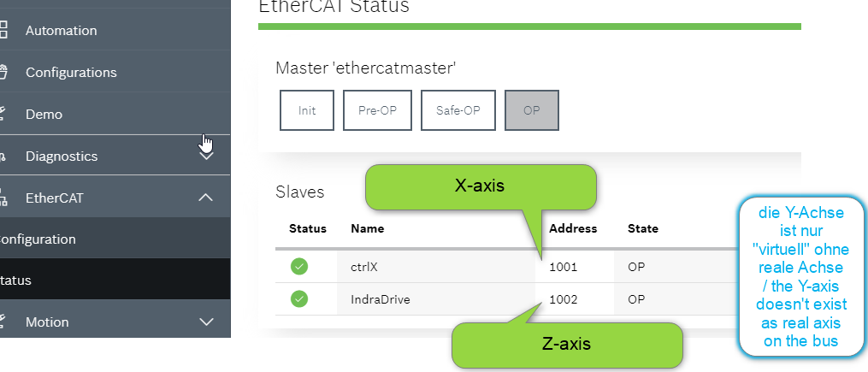Screen dimensions: 868x372
Task: Click the Diagnostics sidebar icon
Action: tap(3, 156)
